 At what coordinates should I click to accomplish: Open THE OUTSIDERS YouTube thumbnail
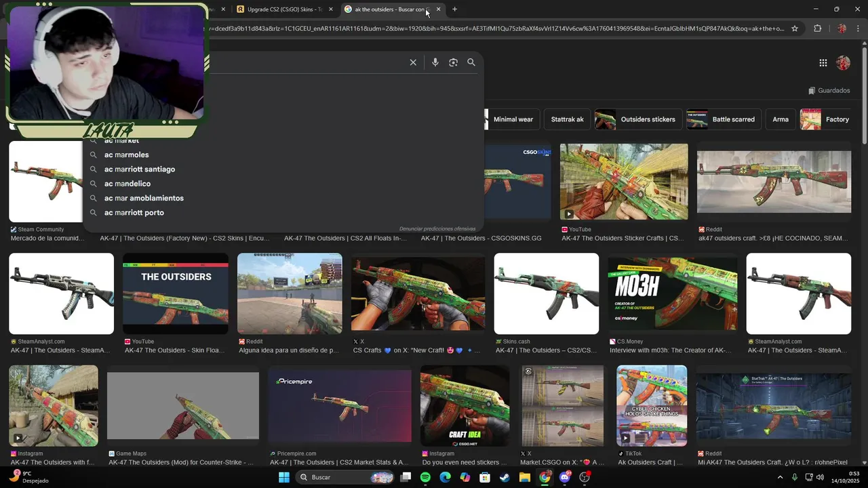(176, 293)
